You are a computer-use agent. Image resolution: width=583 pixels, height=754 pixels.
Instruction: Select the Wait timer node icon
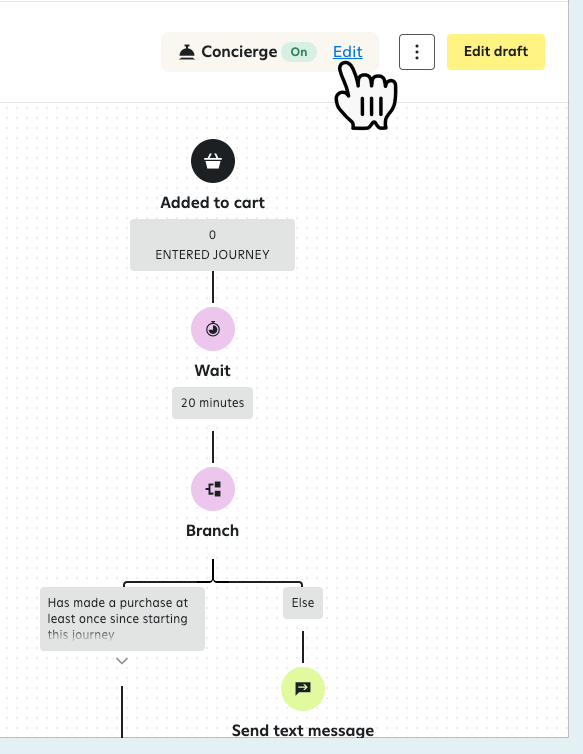coord(213,329)
